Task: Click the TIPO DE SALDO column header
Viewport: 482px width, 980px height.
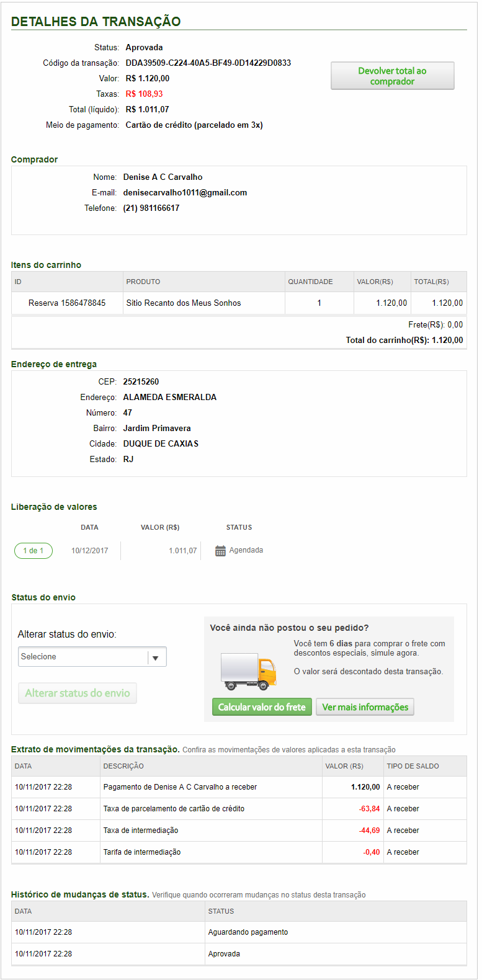Action: (413, 766)
